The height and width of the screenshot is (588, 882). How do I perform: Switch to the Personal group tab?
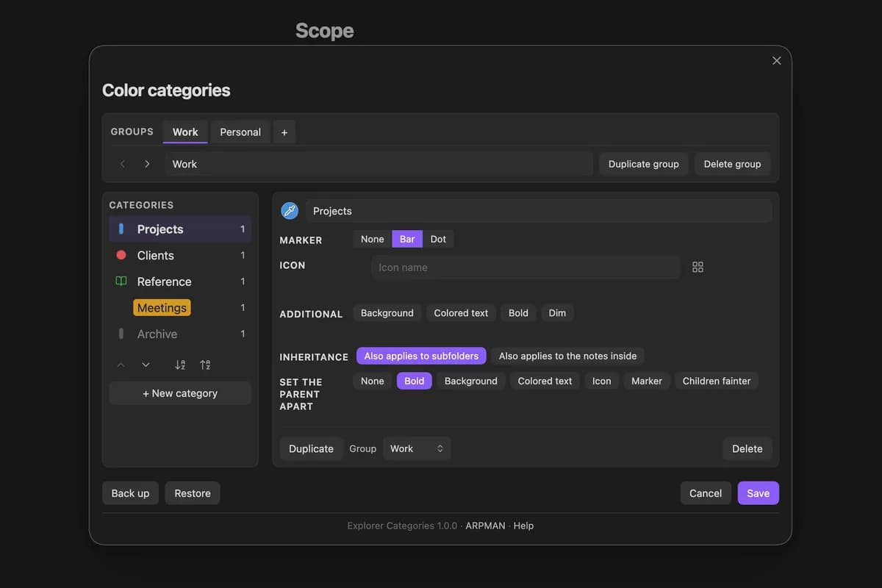coord(240,132)
